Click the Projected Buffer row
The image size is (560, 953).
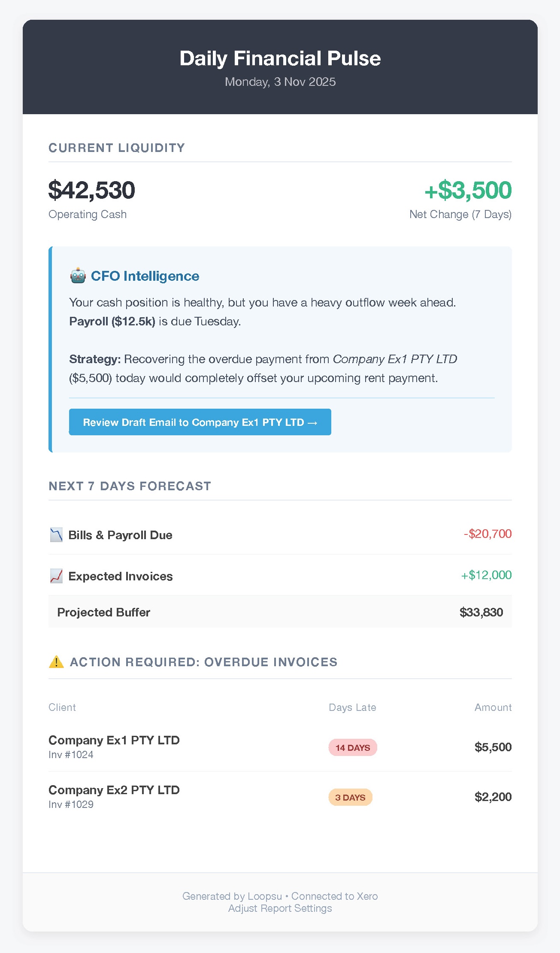280,612
